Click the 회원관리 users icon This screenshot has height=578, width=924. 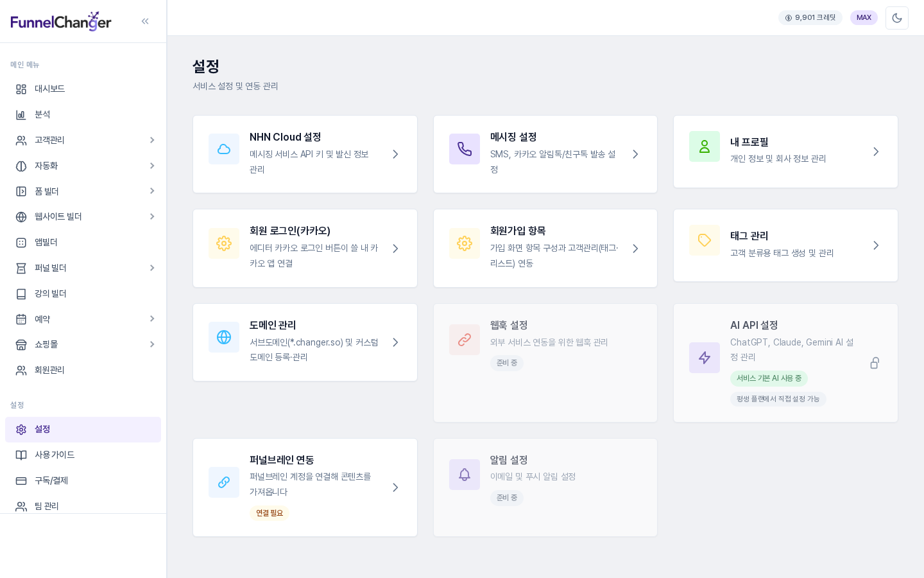tap(21, 371)
